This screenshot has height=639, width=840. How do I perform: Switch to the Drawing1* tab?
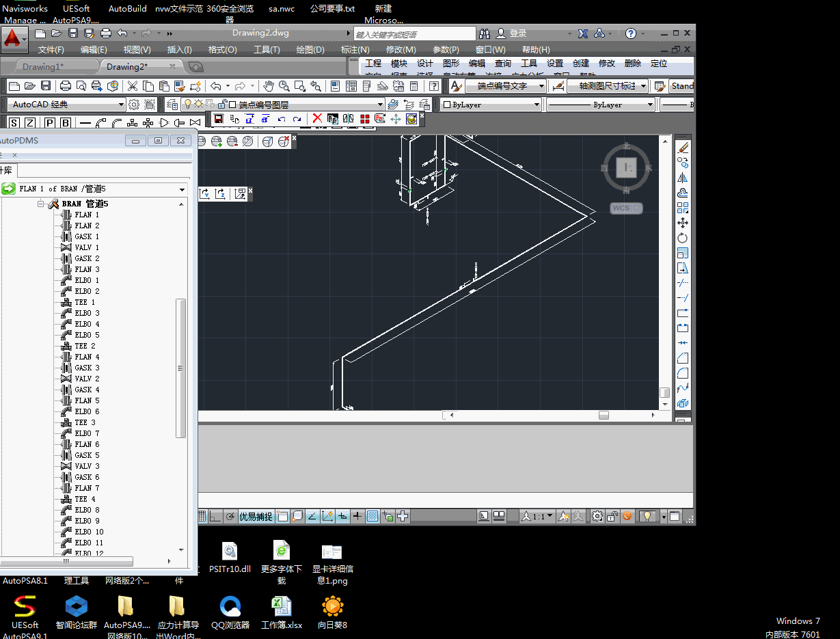click(42, 66)
